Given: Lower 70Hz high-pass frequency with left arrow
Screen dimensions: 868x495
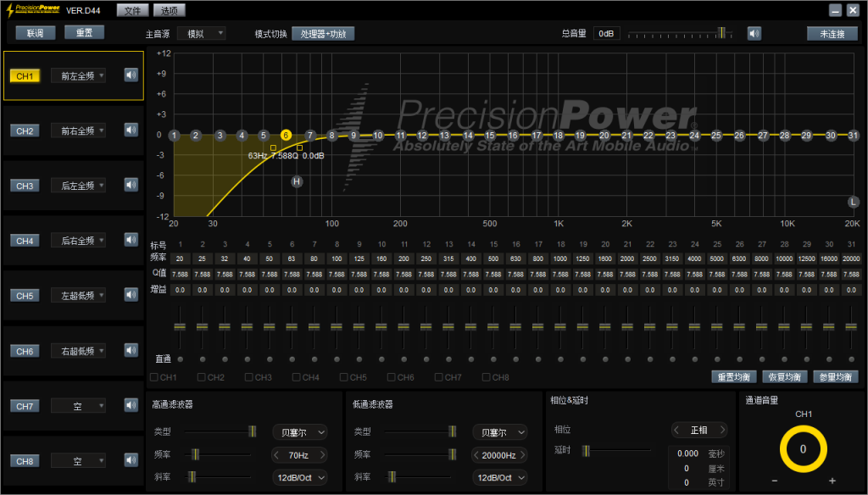Looking at the screenshot, I should pos(276,455).
